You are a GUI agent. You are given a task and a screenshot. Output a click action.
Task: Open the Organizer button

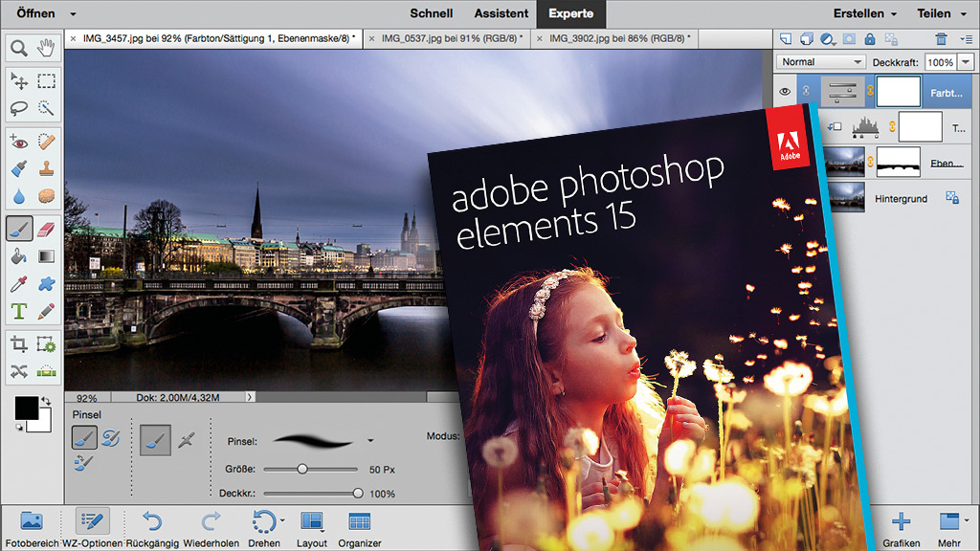click(359, 521)
